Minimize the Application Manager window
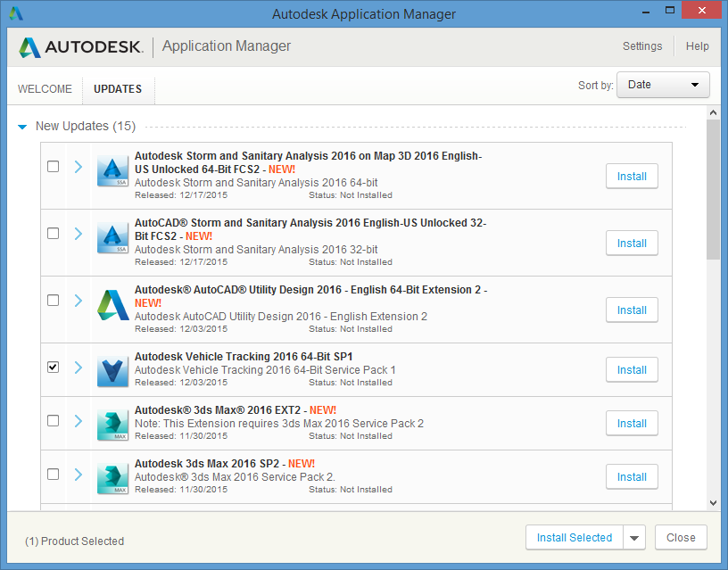 tap(646, 11)
